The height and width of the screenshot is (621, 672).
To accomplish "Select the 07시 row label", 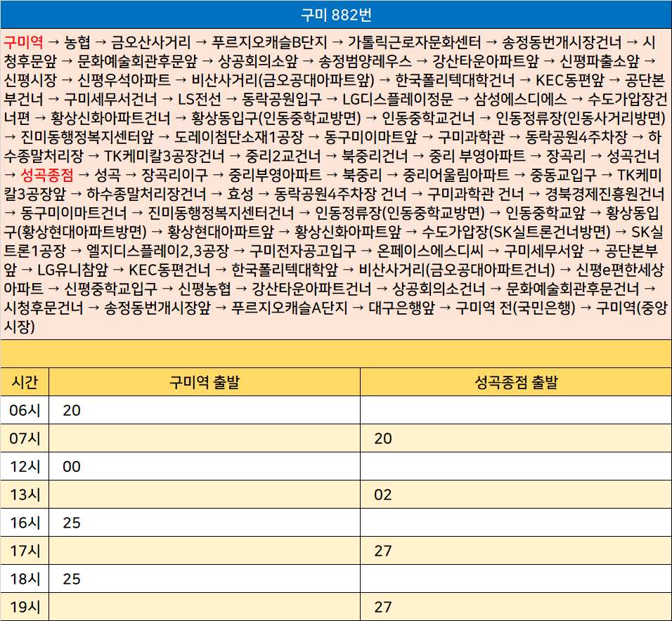I will tap(25, 438).
